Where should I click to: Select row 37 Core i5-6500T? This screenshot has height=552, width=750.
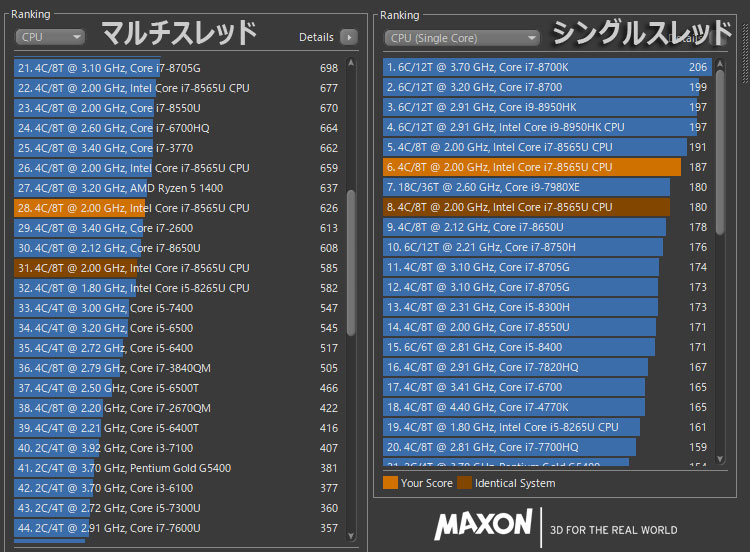tap(178, 388)
